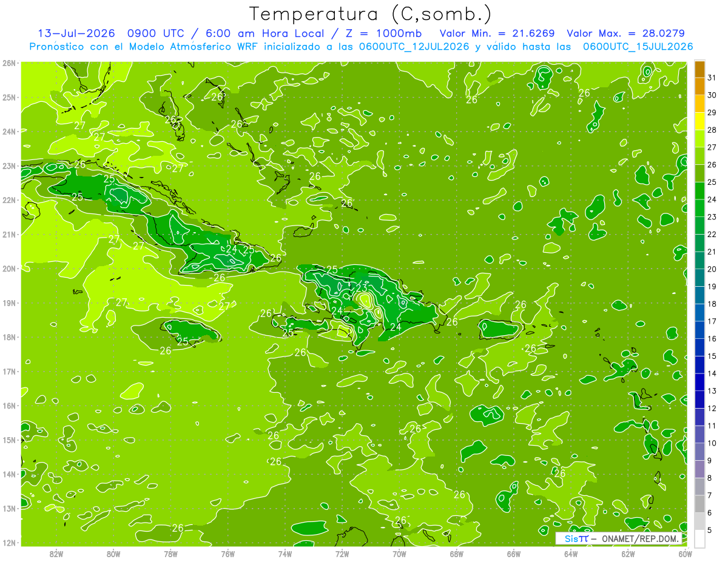Click the yellow swatch between 28 and 29

tap(699, 122)
